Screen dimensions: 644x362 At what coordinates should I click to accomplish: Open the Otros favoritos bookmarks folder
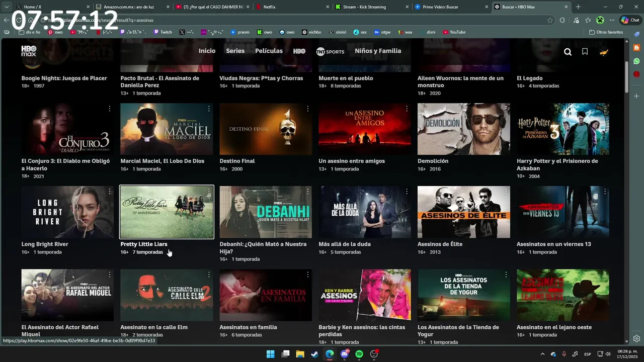pyautogui.click(x=606, y=32)
